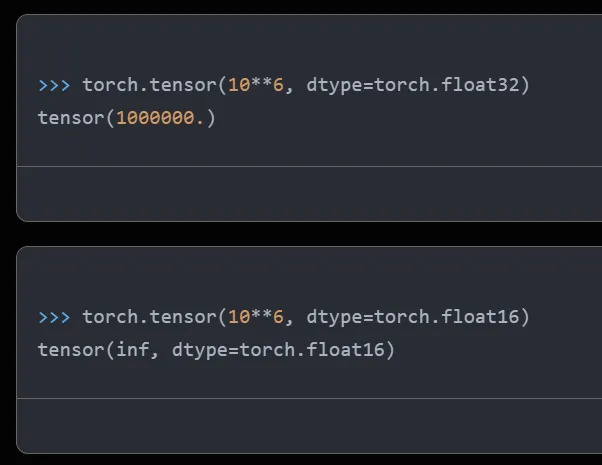Click the orange 10 in the float16 command

pos(239,317)
